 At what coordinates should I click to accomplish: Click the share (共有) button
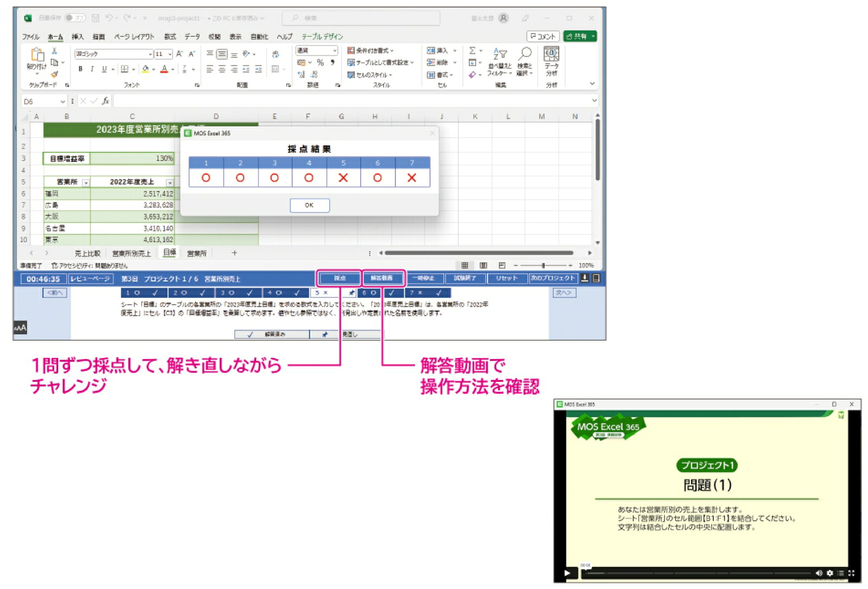580,36
